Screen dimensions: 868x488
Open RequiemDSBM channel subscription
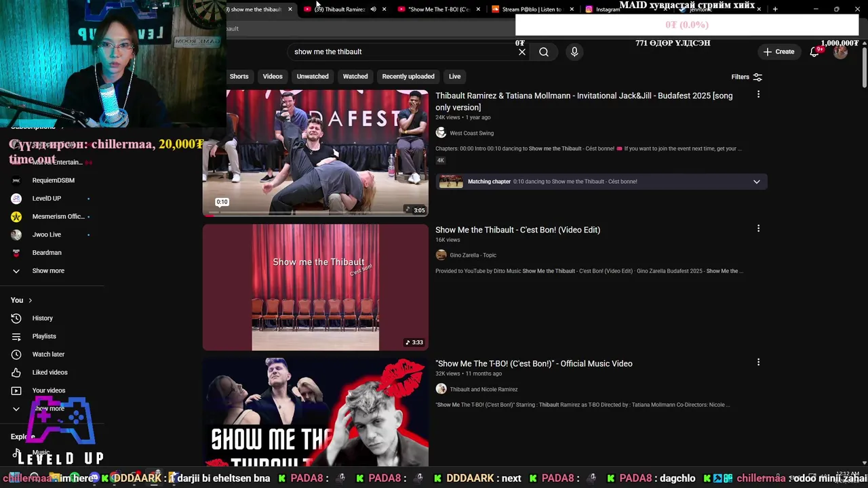(x=53, y=180)
